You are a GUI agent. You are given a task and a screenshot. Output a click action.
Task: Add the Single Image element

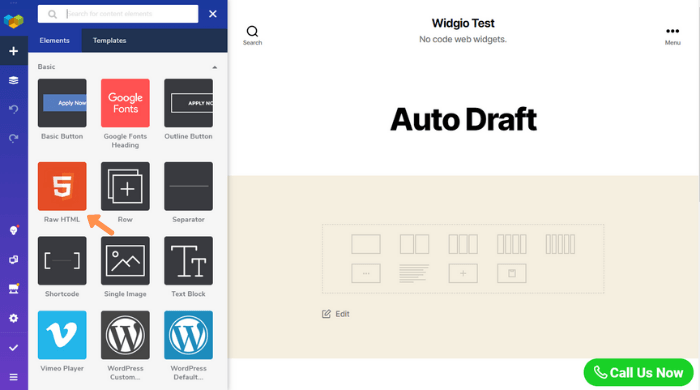(125, 261)
